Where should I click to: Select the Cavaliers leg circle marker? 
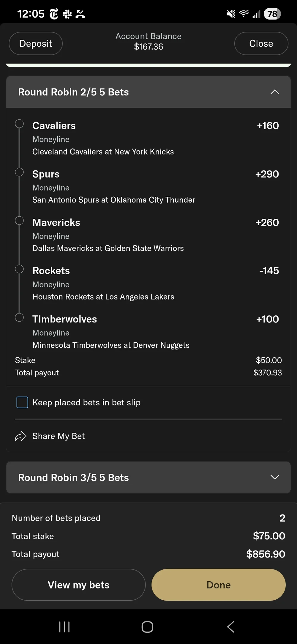click(x=19, y=124)
